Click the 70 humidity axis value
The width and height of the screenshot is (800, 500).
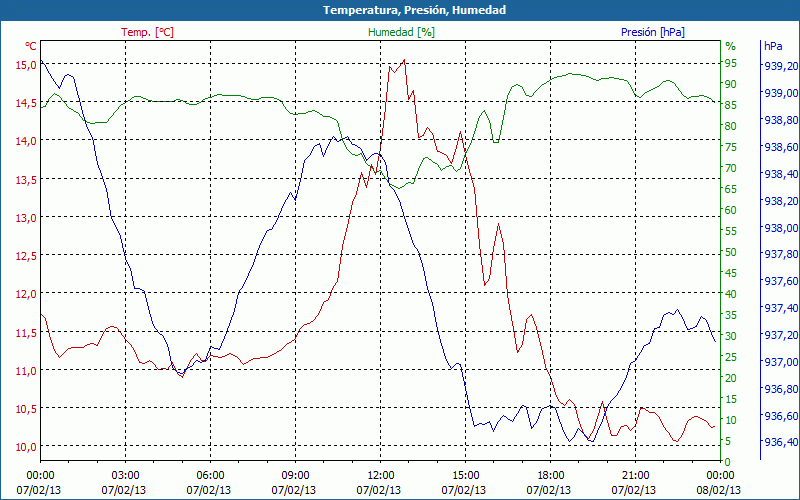pyautogui.click(x=731, y=168)
